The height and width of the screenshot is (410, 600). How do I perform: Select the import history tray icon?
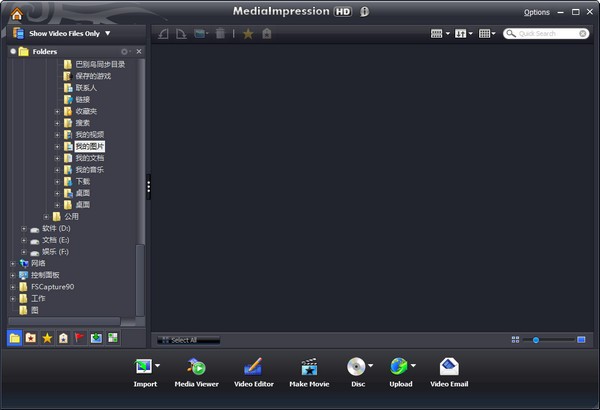tap(96, 338)
